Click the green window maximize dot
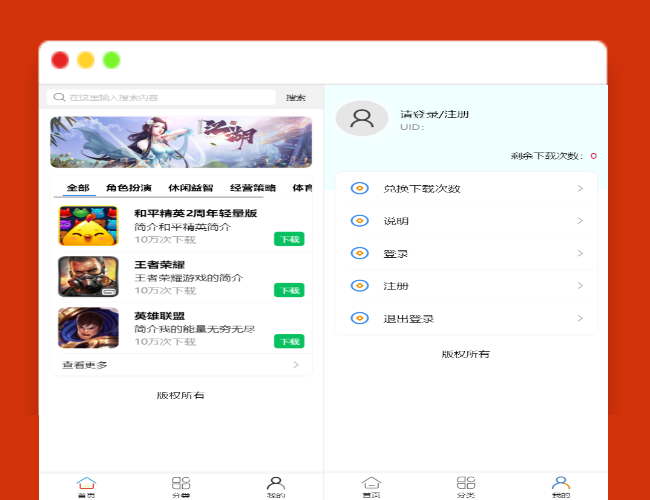This screenshot has width=650, height=500. coord(112,60)
